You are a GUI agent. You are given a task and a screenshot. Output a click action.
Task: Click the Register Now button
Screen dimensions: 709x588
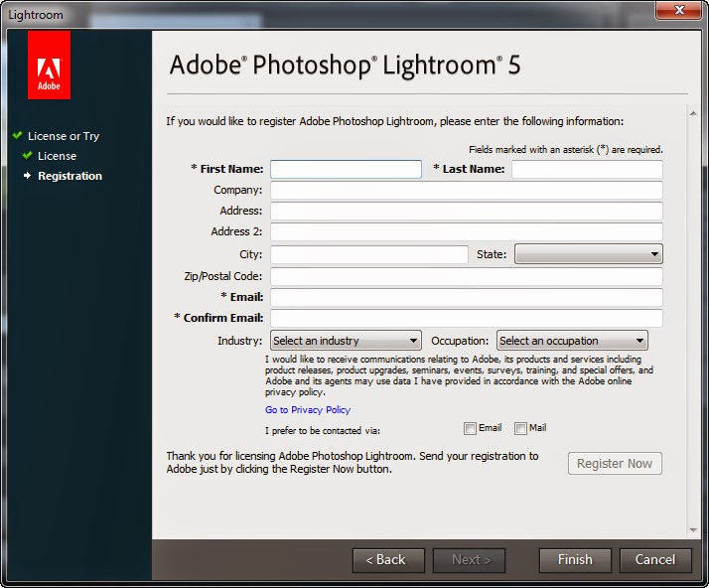pos(615,464)
